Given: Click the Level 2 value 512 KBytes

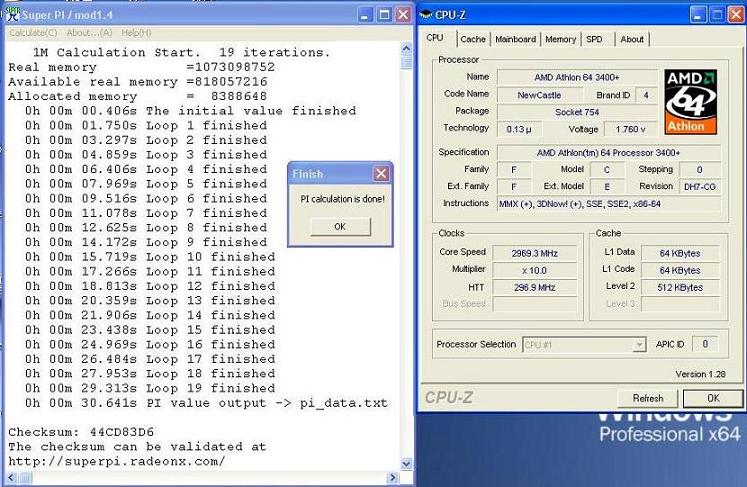Looking at the screenshot, I should tap(680, 287).
